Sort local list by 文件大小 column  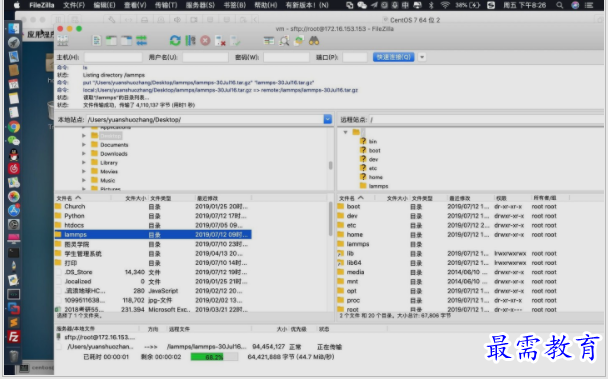tap(135, 198)
